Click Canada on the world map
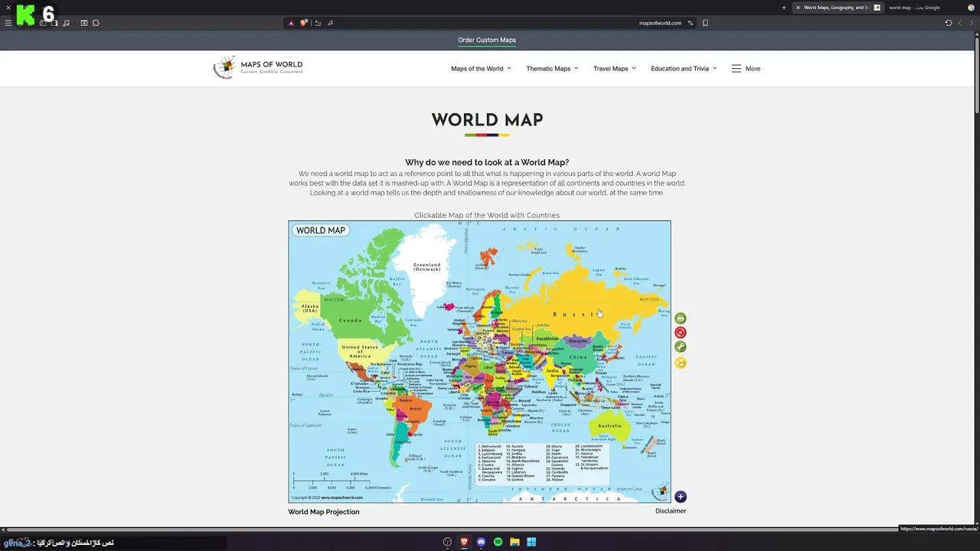Image resolution: width=980 pixels, height=551 pixels. click(350, 321)
